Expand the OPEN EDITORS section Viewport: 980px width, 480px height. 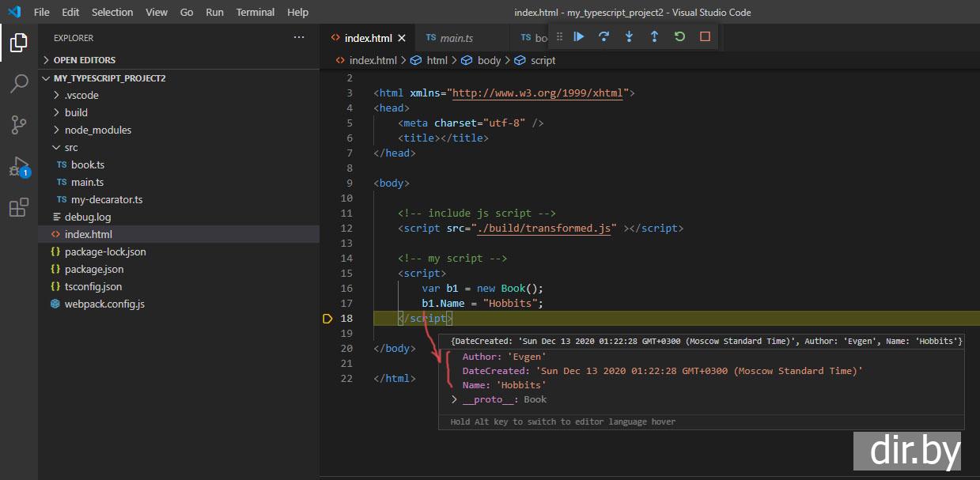pos(84,60)
